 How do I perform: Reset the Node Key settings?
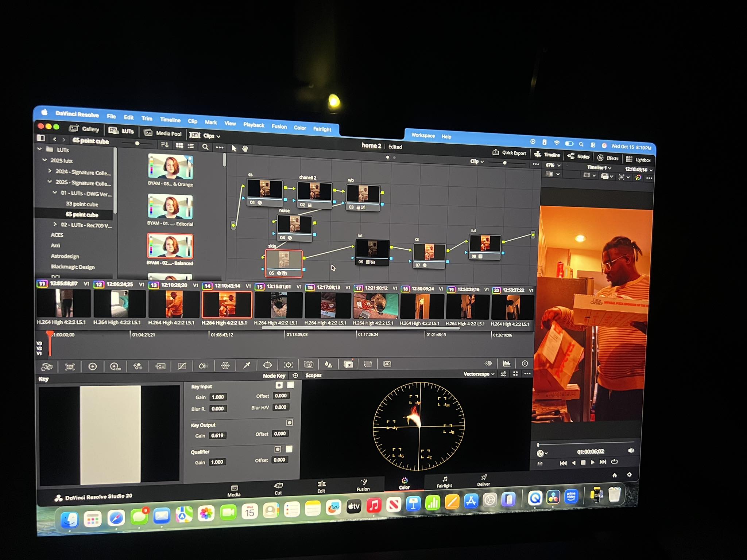295,375
